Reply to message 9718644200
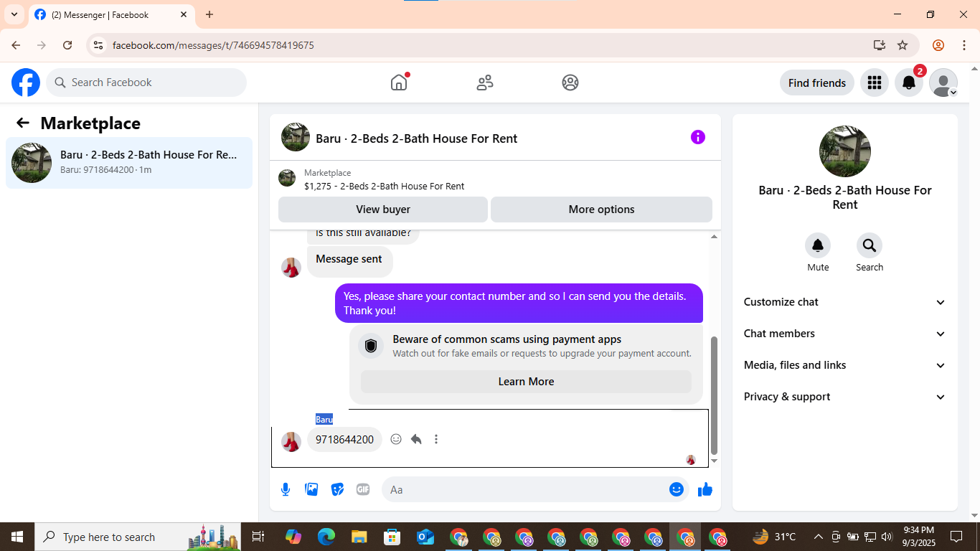The width and height of the screenshot is (980, 551). coord(416,439)
